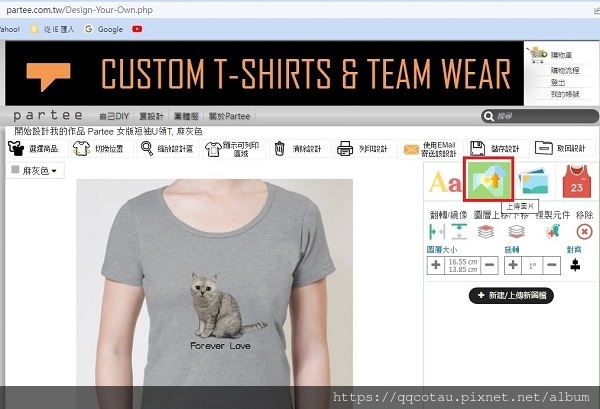This screenshot has height=409, width=600.
Task: Click the browser address bar URL
Action: [x=80, y=10]
